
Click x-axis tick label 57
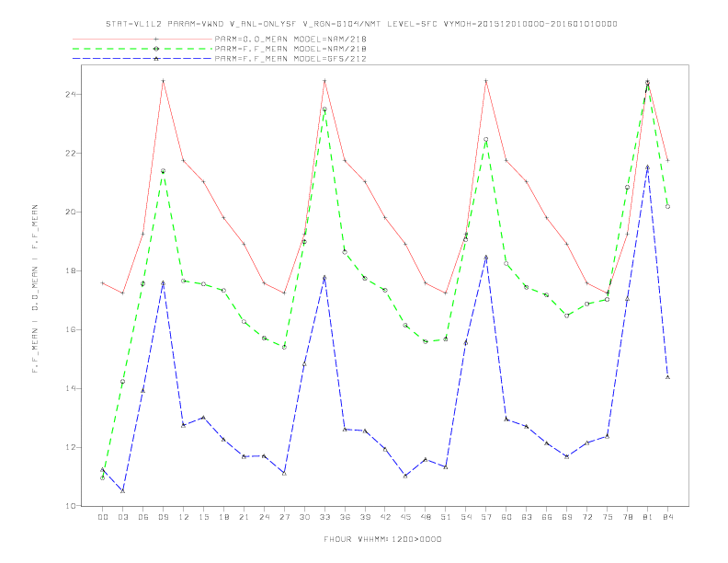click(486, 517)
